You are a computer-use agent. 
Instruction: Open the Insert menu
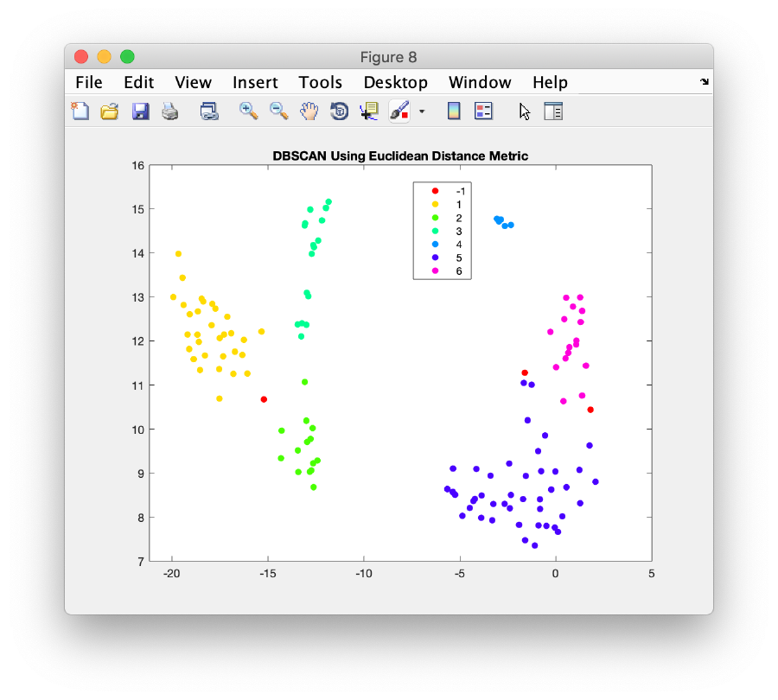pyautogui.click(x=255, y=82)
